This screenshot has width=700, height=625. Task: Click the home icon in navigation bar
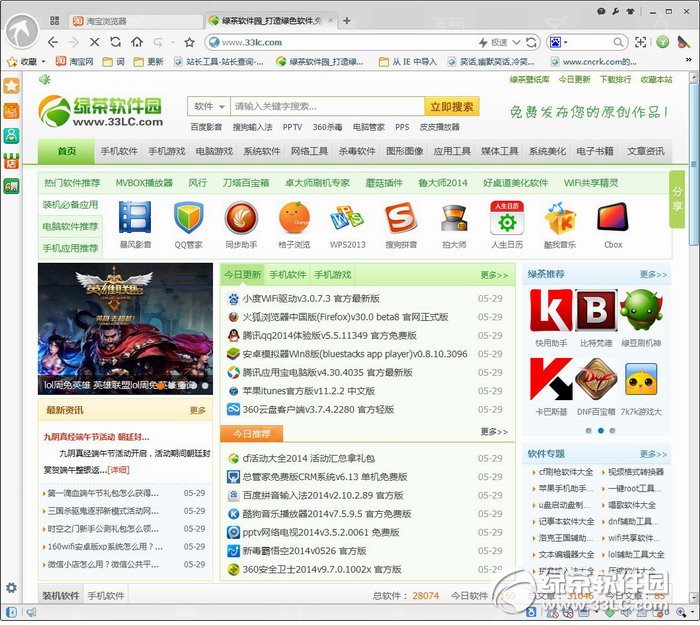137,42
